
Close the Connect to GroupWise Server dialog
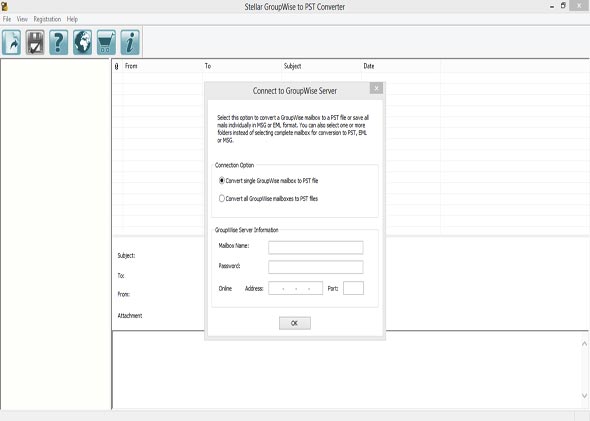click(376, 88)
